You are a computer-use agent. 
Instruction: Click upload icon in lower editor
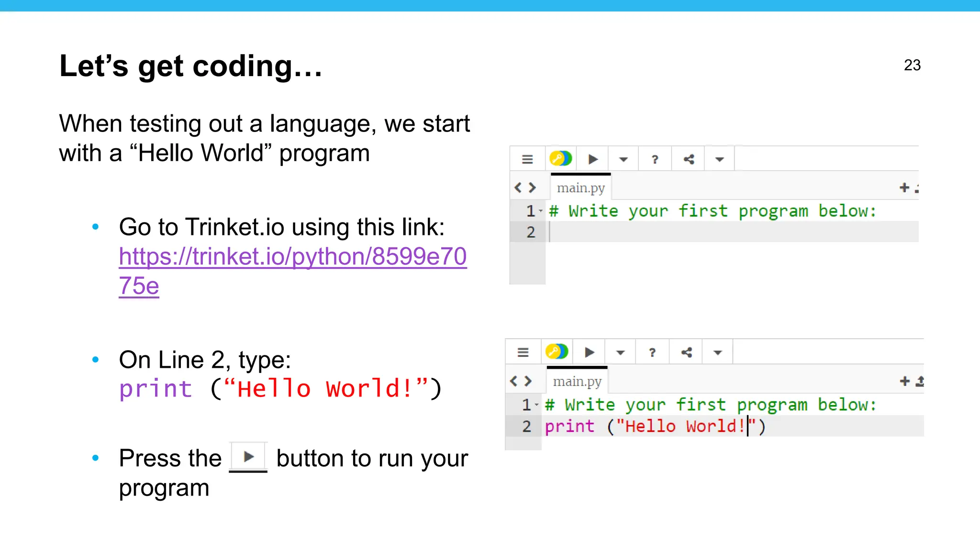(920, 381)
